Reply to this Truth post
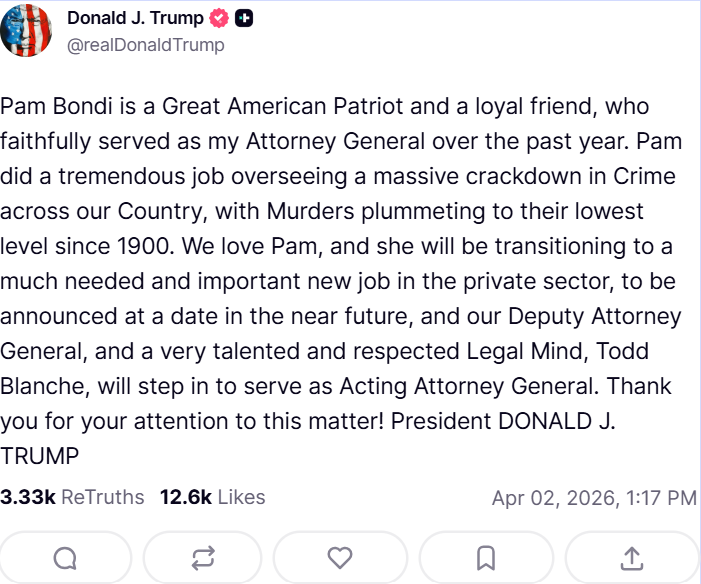Screen dimensions: 701x584 click(x=66, y=557)
